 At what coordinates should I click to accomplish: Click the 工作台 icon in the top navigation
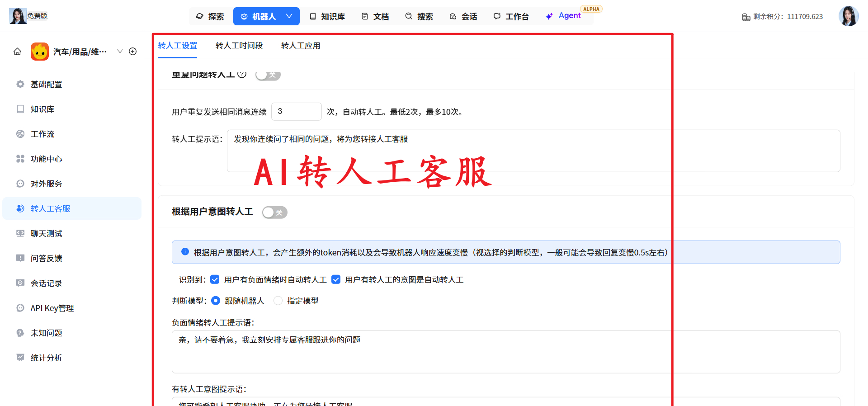[497, 16]
